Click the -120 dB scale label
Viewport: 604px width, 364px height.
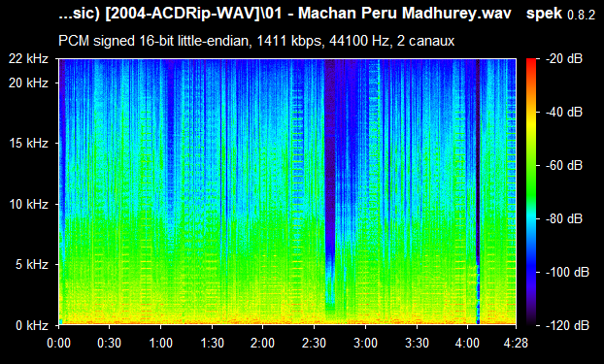click(x=567, y=325)
